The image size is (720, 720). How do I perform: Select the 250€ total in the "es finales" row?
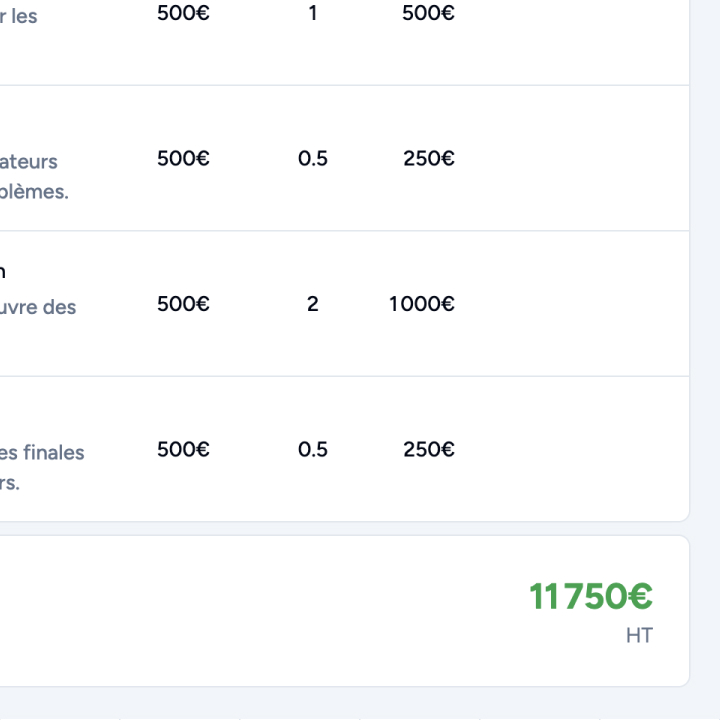429,449
